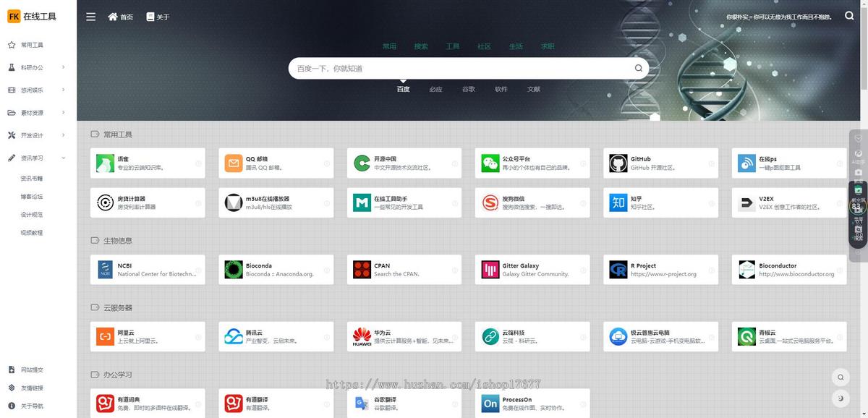Select the 软件 search option
The height and width of the screenshot is (418, 868).
(501, 89)
